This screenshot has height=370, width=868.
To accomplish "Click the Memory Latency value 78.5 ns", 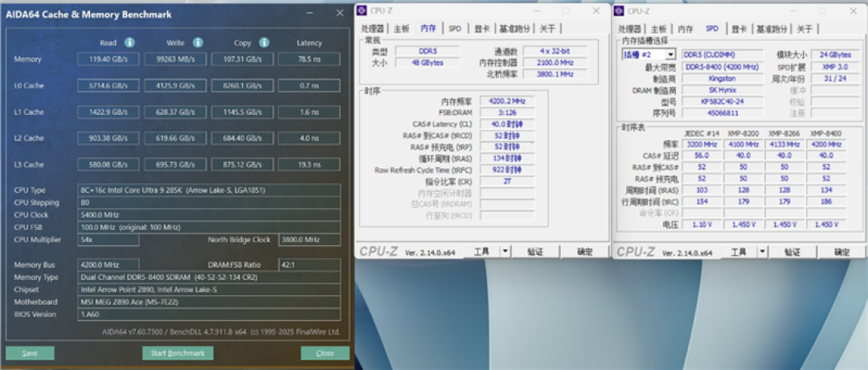I will point(309,60).
